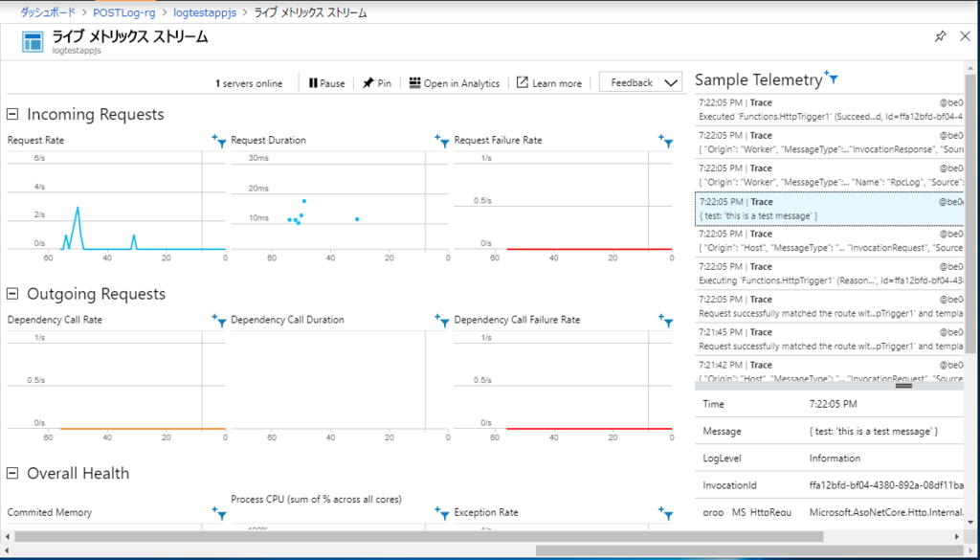This screenshot has width=980, height=560.
Task: Open the Sample Telemetry filter icon
Action: click(832, 78)
